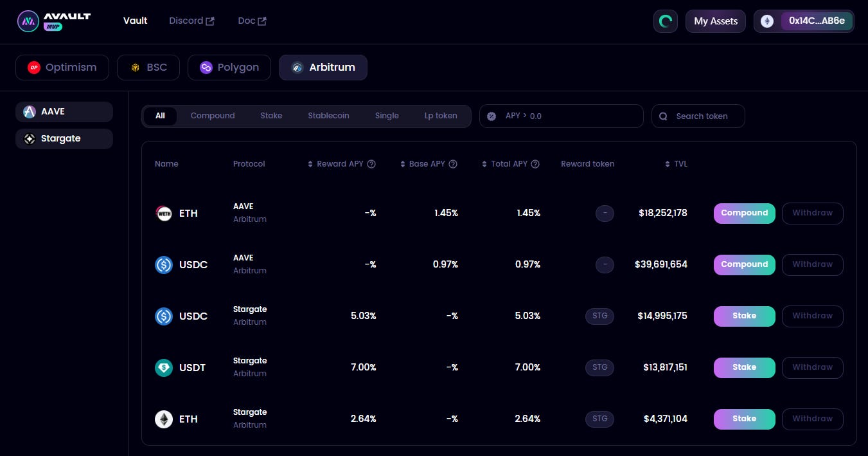
Task: Switch to the Stablecoin filter tab
Action: tap(328, 116)
